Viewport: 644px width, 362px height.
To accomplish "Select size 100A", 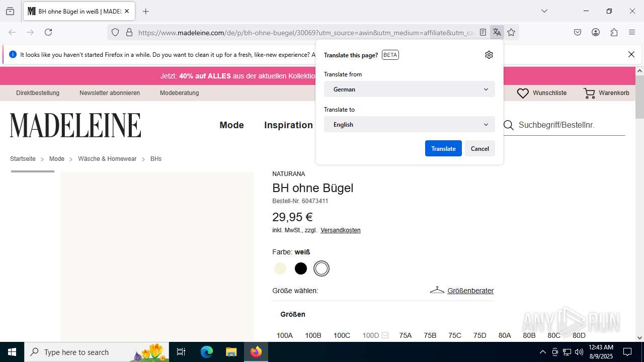I will [285, 335].
